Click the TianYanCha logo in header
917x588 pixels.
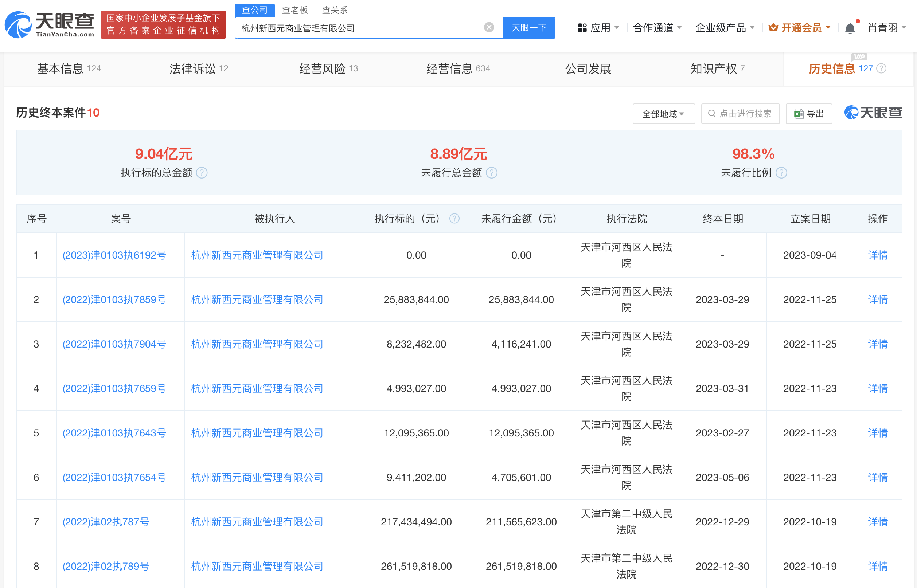49,25
